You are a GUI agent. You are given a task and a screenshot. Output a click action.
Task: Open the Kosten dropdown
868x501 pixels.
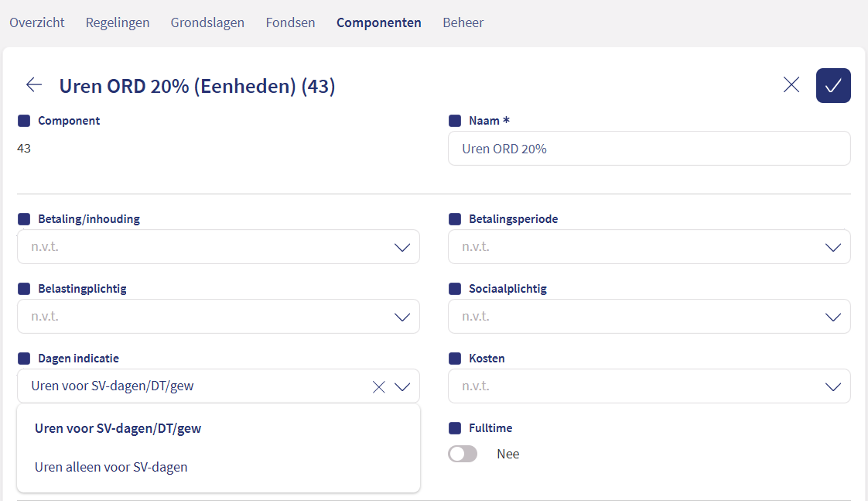coord(649,386)
